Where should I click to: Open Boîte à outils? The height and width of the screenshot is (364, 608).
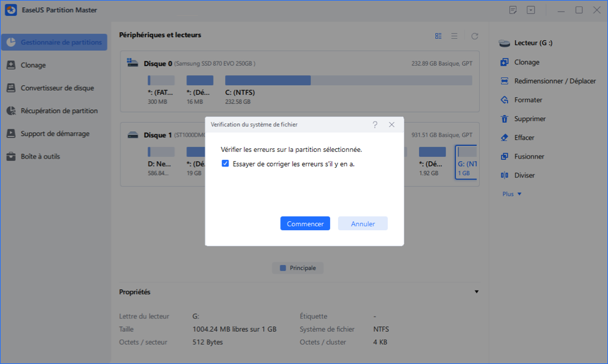click(x=40, y=156)
